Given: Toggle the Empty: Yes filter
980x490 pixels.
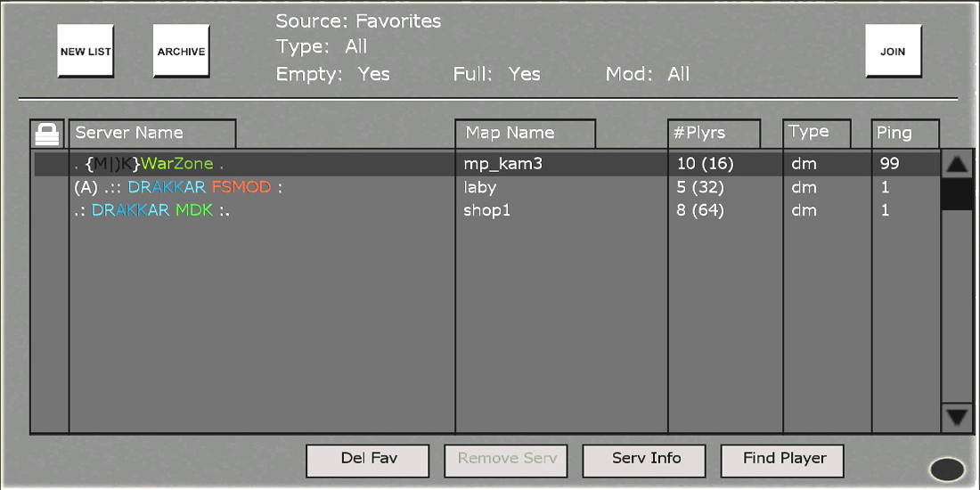Looking at the screenshot, I should tap(333, 74).
